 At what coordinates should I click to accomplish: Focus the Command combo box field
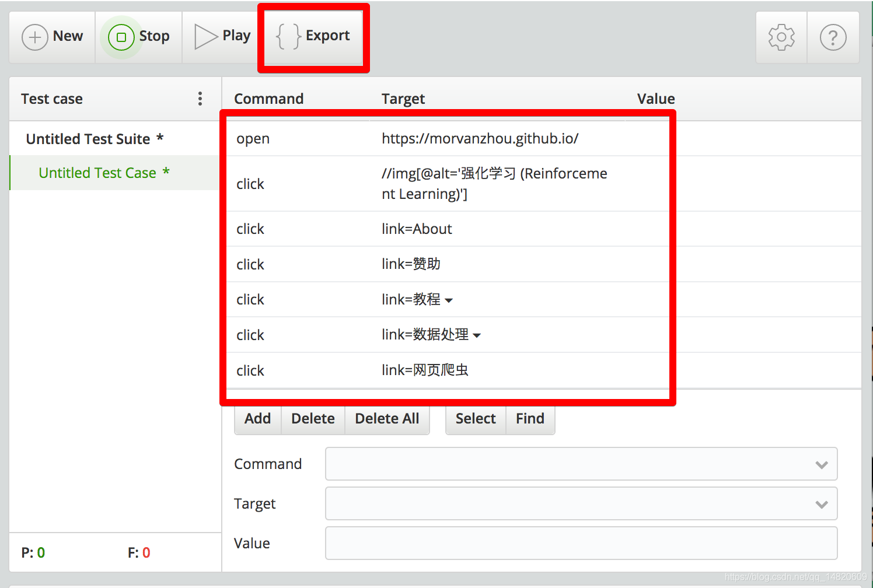coord(581,464)
